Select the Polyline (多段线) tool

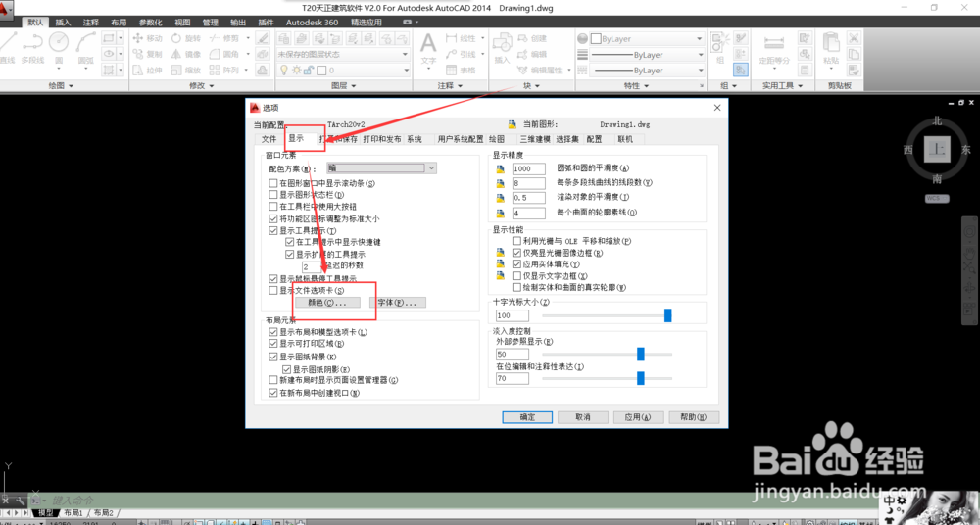coord(32,47)
